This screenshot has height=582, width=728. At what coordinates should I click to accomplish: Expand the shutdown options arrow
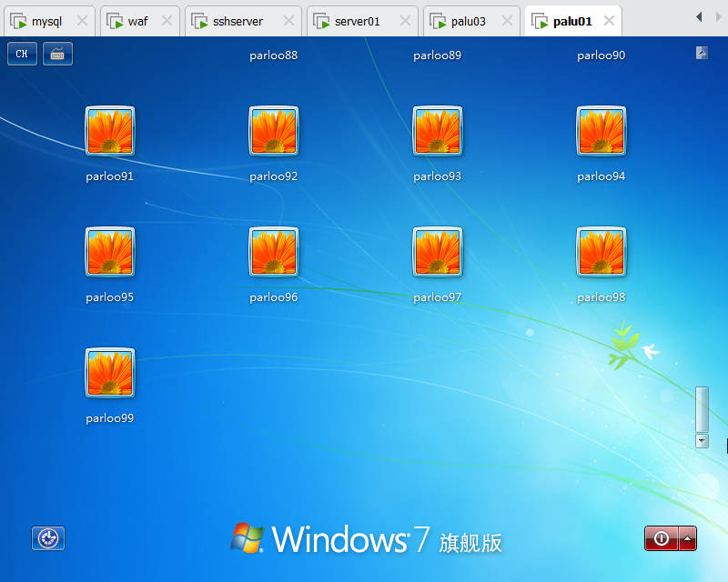tap(688, 538)
